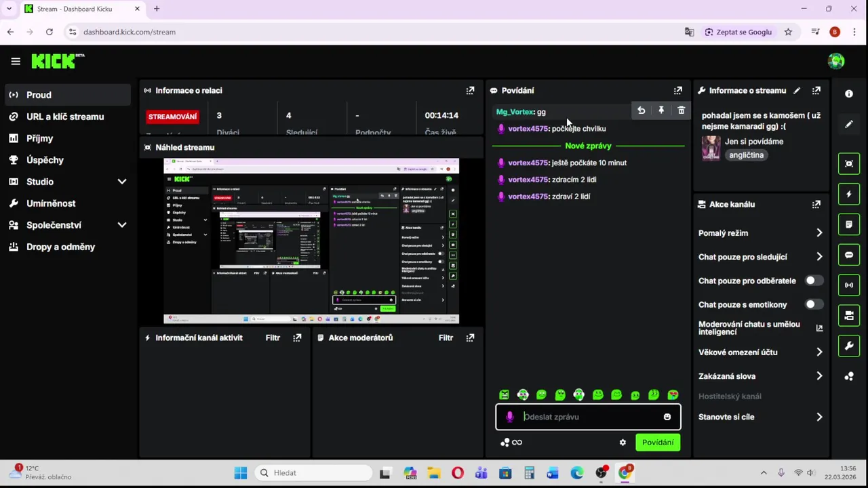Click the three-dots cluster icon in right sidebar
Image resolution: width=868 pixels, height=488 pixels.
pos(849,377)
